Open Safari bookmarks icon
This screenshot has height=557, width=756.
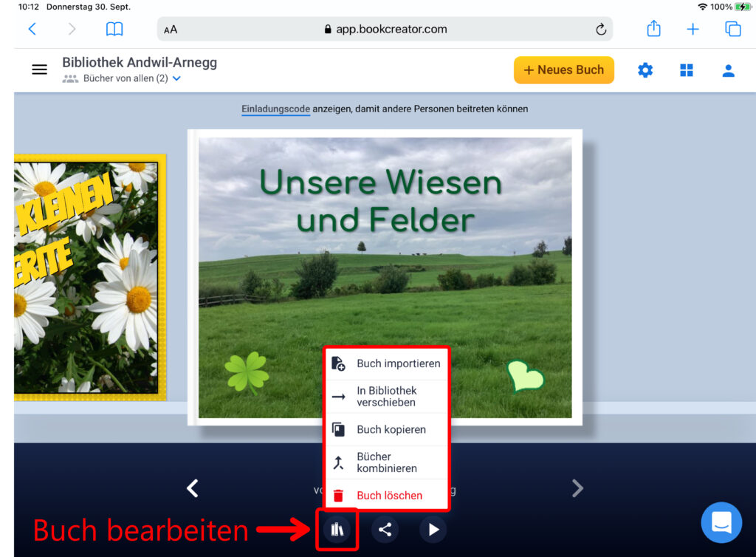[114, 30]
